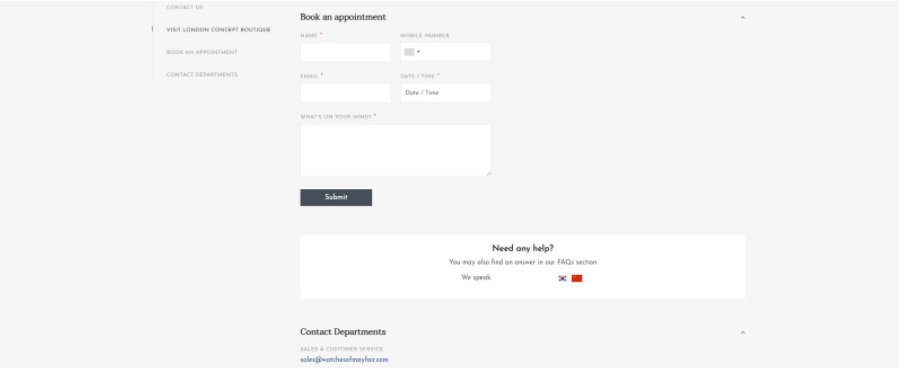Go to Book an Appointment sidebar link
900x369 pixels.
point(202,52)
